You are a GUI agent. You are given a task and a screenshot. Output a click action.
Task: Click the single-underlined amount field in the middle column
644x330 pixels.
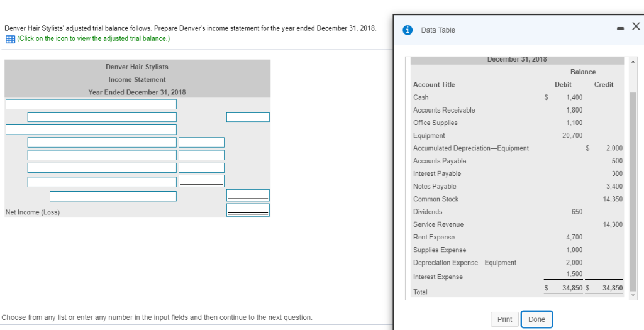(202, 180)
